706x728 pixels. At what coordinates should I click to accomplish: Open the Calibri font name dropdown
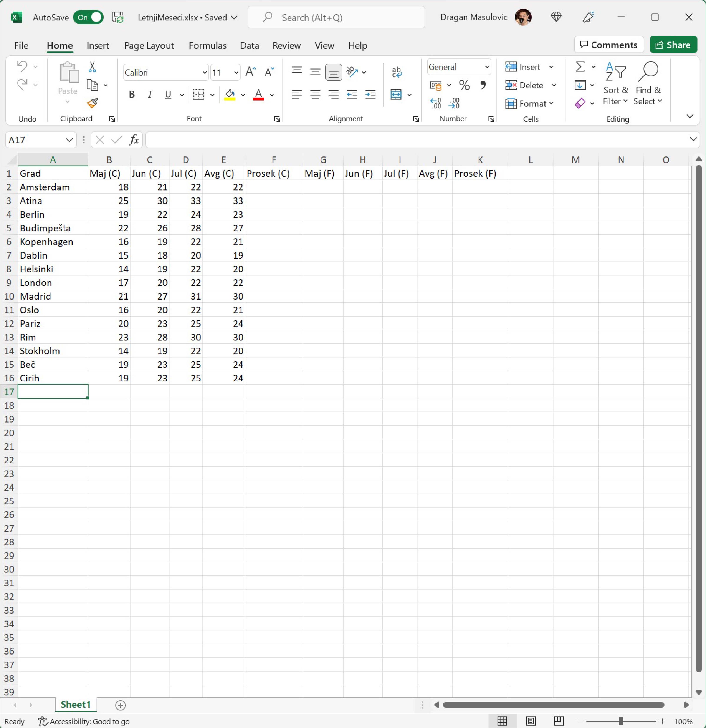204,72
